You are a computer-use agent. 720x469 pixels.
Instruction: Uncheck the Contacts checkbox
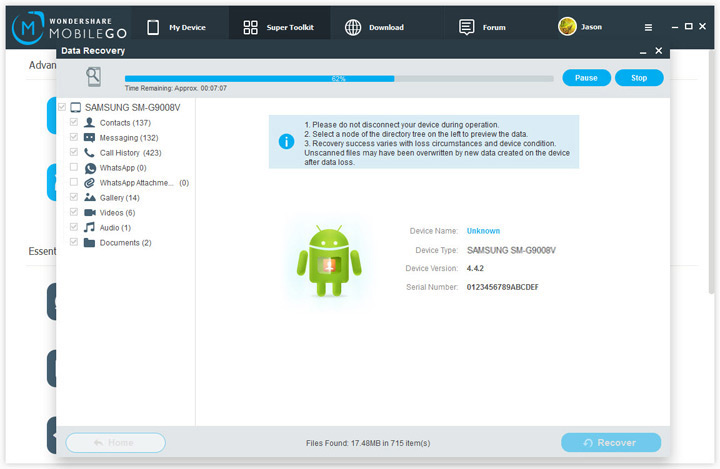tap(74, 122)
